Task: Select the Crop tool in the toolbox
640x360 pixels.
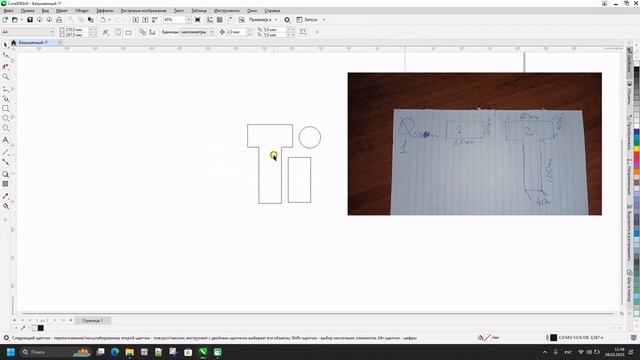Action: click(5, 66)
